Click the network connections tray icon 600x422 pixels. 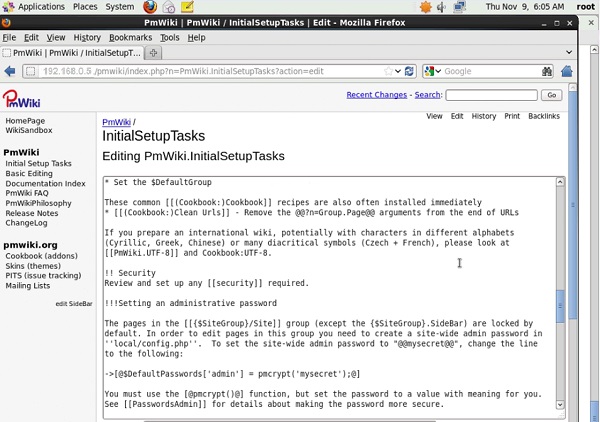[x=459, y=7]
